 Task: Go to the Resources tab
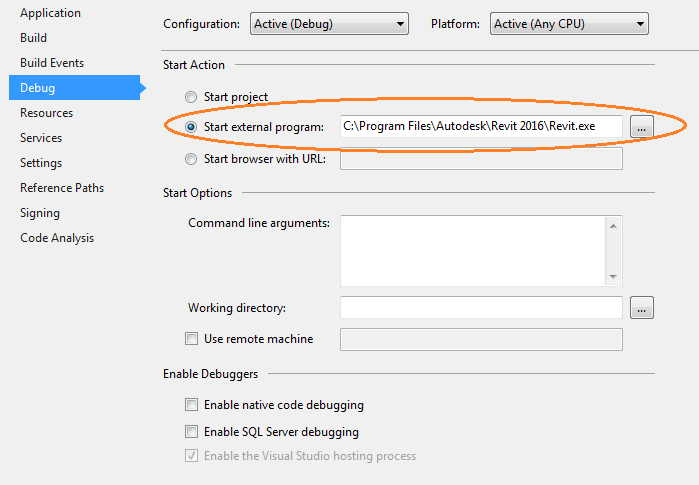tap(46, 113)
